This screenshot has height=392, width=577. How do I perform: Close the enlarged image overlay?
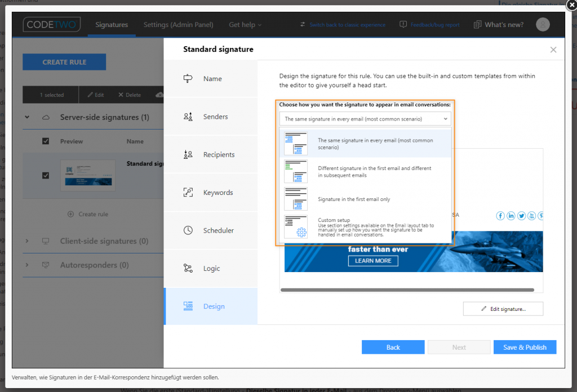(x=571, y=5)
